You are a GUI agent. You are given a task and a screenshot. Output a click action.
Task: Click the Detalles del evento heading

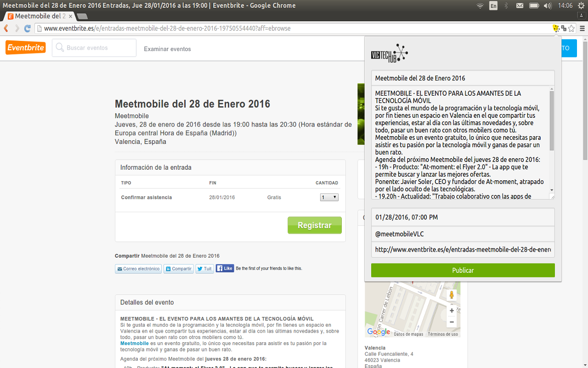[x=147, y=302]
